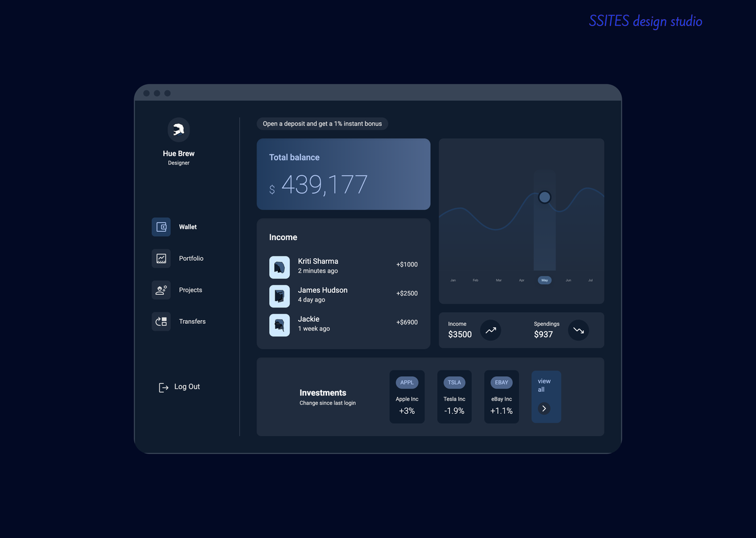This screenshot has width=756, height=538.
Task: Open the Projects people icon
Action: pos(161,290)
